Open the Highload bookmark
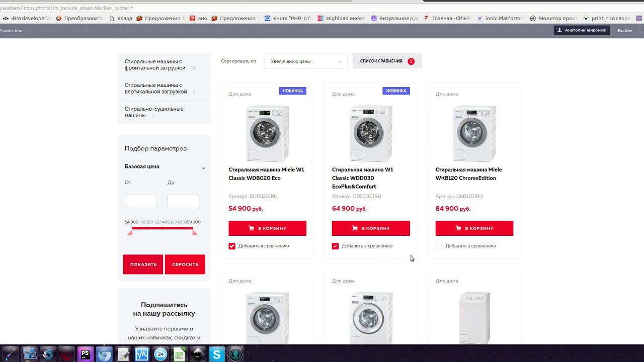644x362 pixels. point(341,18)
